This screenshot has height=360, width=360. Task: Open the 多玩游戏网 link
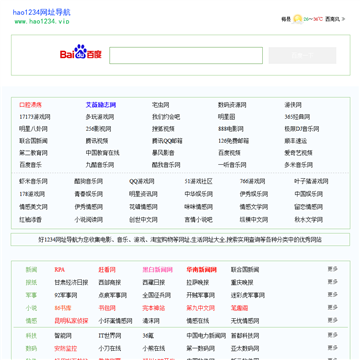tap(100, 117)
